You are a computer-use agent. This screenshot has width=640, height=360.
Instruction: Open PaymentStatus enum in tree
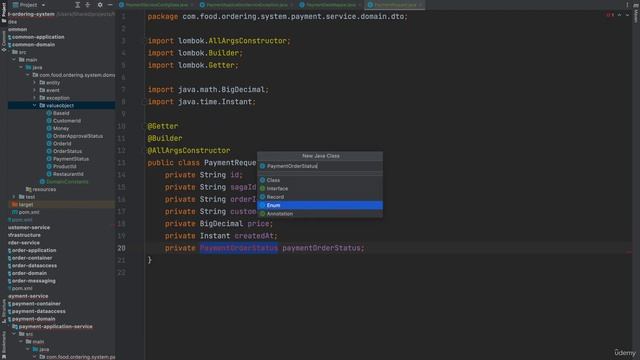(x=71, y=159)
